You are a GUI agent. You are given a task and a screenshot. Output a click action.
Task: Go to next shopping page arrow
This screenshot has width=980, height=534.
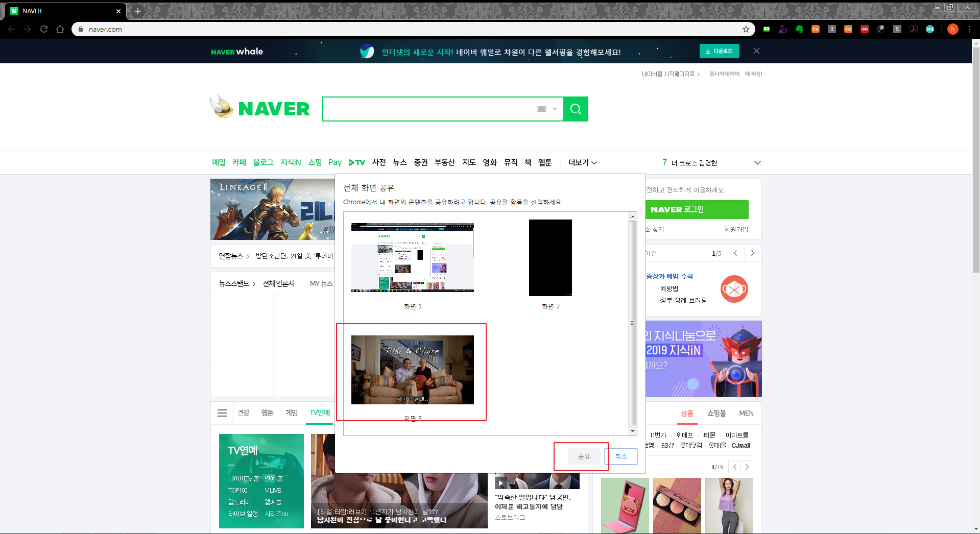[747, 467]
